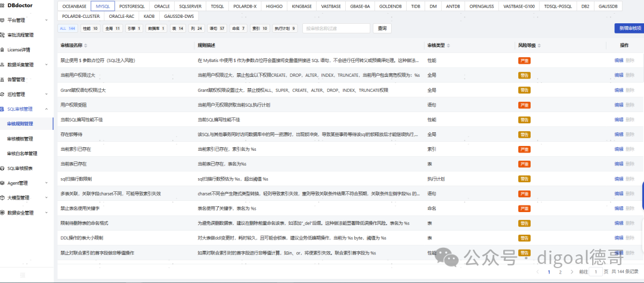Select the 表 14 filter tag

(x=178, y=29)
